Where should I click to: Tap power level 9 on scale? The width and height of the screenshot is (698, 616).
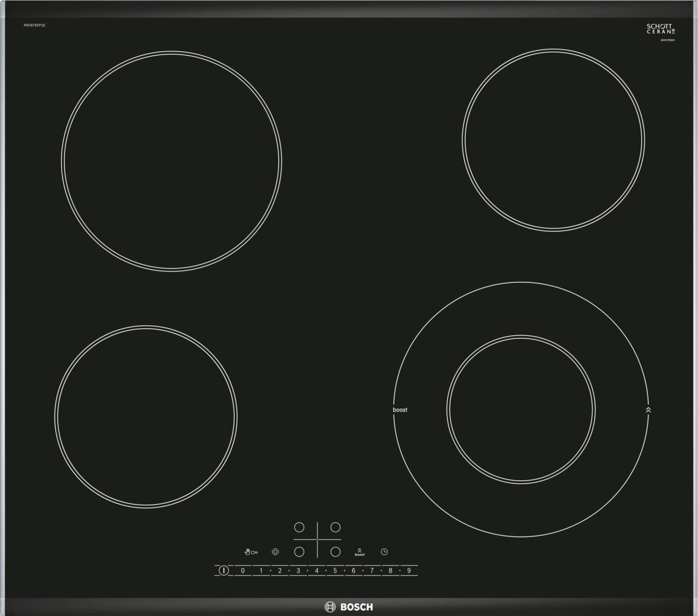[x=409, y=571]
